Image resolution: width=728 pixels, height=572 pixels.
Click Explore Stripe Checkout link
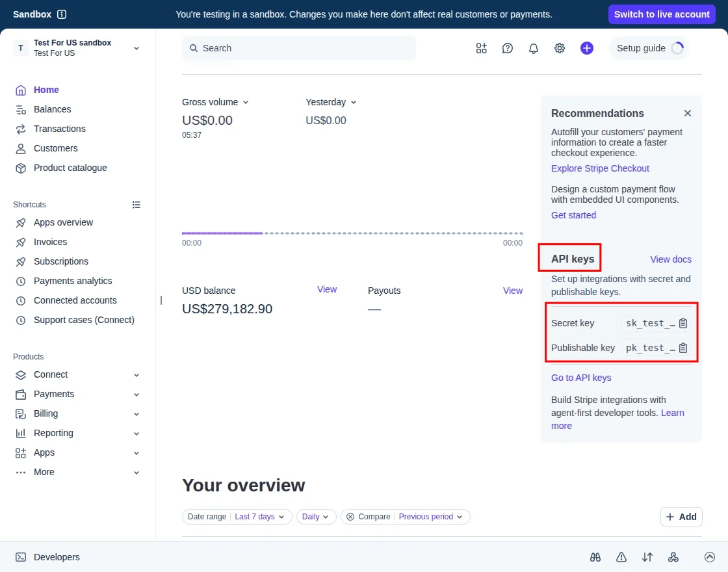[600, 168]
